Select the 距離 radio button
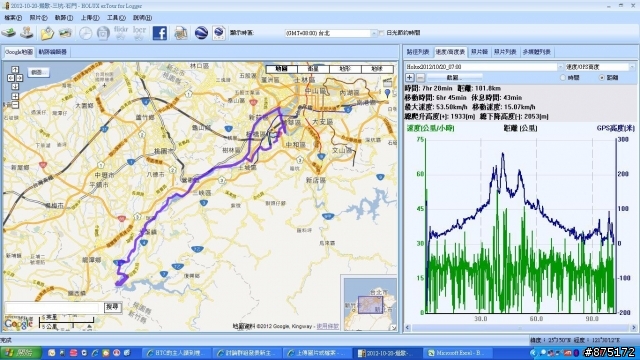The height and width of the screenshot is (360, 640). click(x=602, y=78)
